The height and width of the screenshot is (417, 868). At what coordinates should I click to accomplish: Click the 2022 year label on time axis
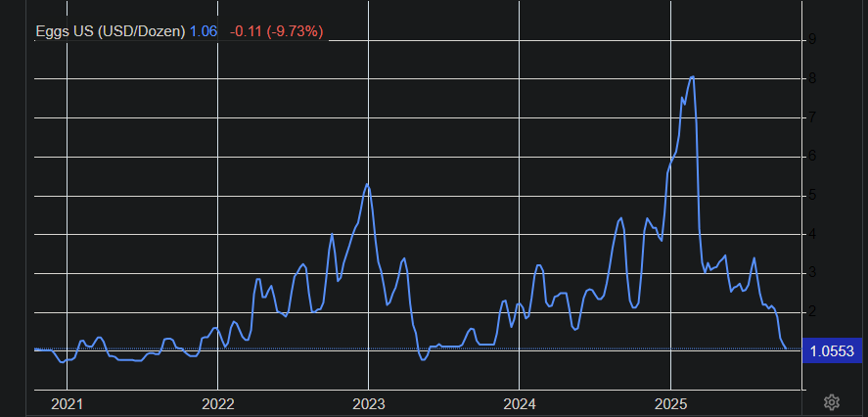[x=217, y=404]
